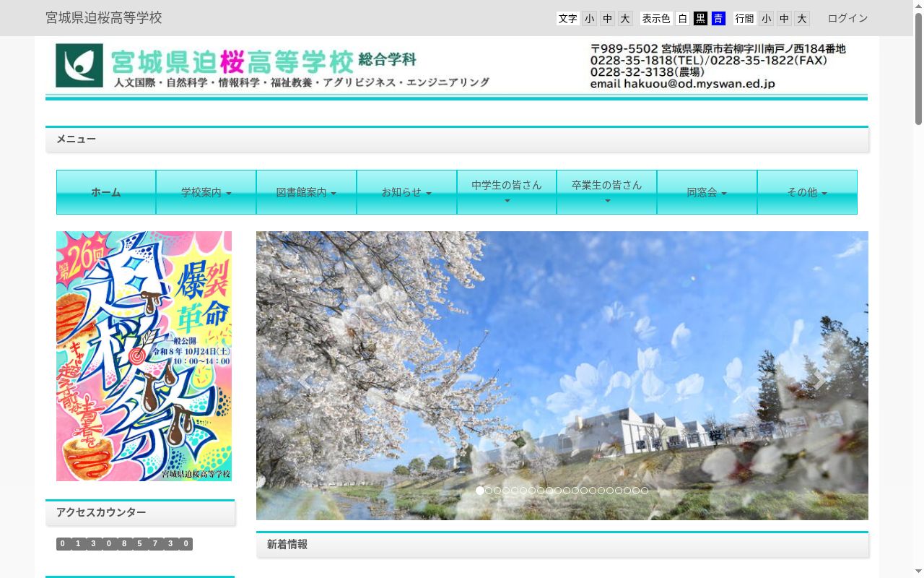Go to the ホーム menu item
This screenshot has width=924, height=578.
click(x=106, y=192)
